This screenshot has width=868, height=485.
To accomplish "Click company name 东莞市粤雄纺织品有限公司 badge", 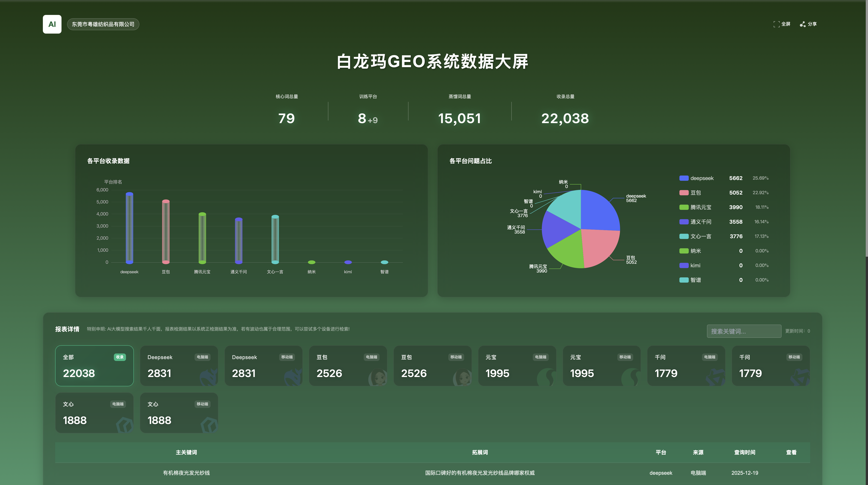I will click(x=103, y=24).
